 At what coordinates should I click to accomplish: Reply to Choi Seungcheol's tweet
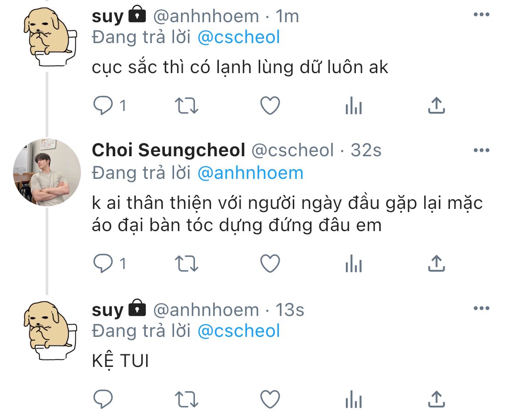pos(103,263)
